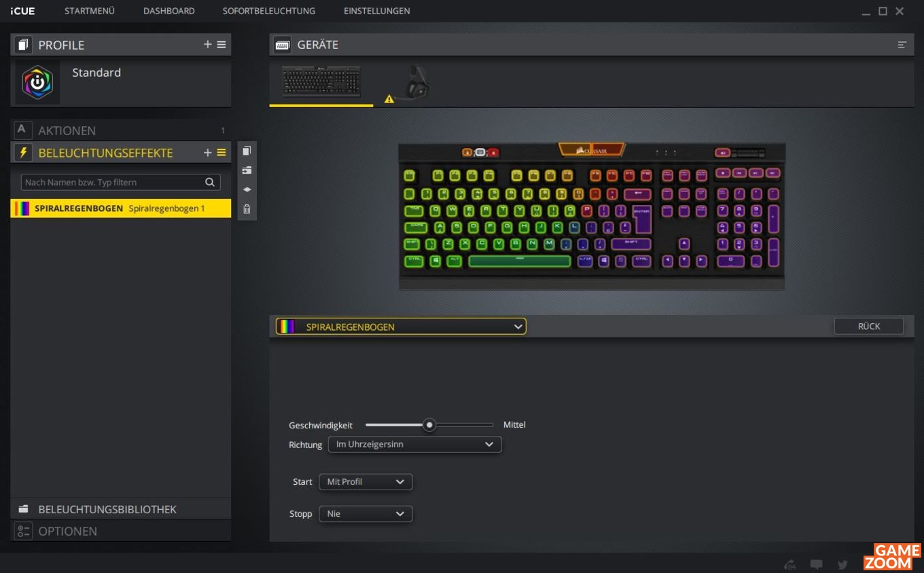Save effect to library folder icon
924x573 pixels.
point(247,170)
